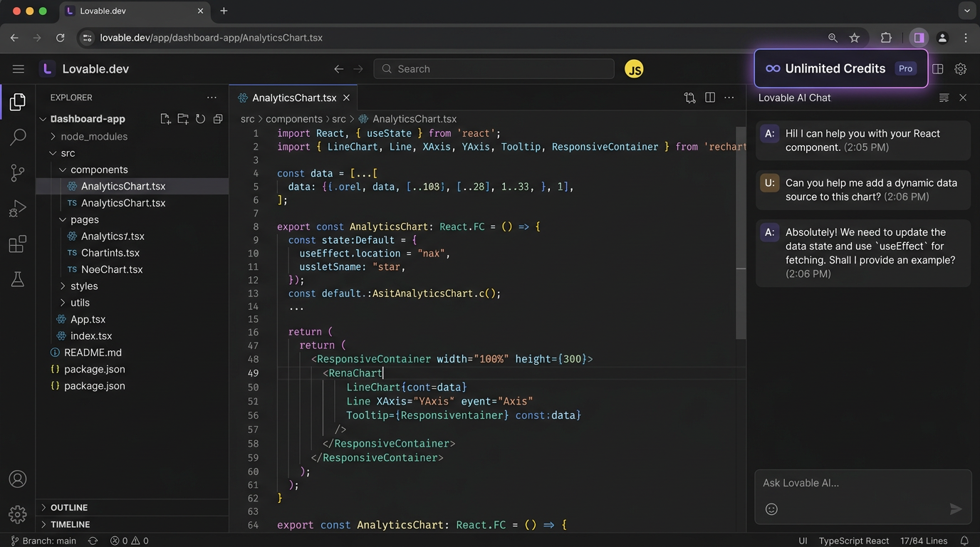Viewport: 980px width, 547px height.
Task: Focus the top Search field
Action: (494, 69)
